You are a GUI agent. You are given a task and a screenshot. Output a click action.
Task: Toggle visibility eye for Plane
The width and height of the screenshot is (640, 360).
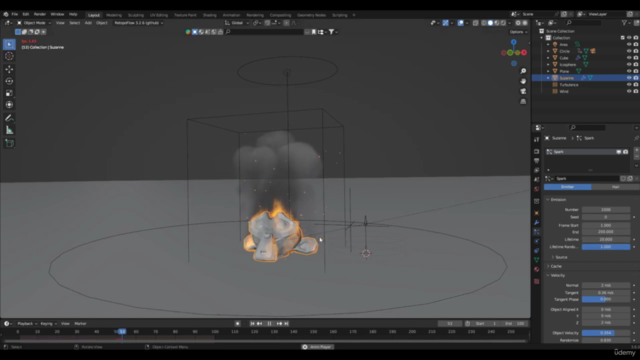pyautogui.click(x=629, y=71)
